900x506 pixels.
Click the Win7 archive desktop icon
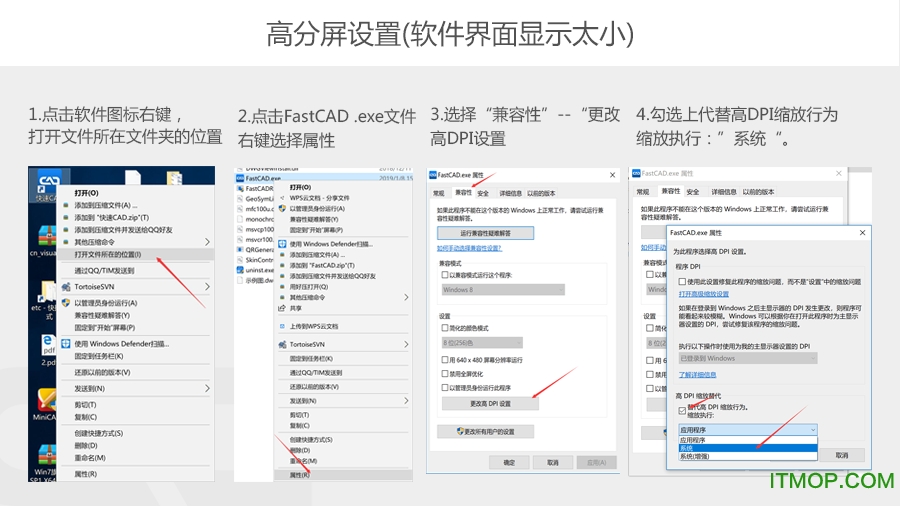tap(47, 456)
